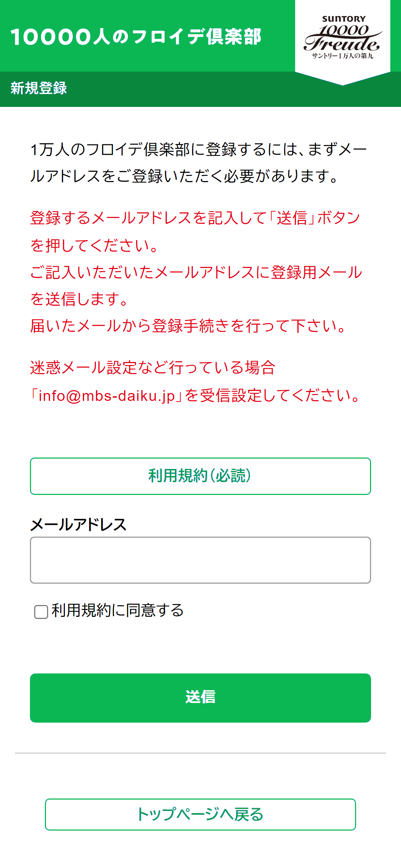401x868 pixels.
Task: Click the black intro paragraph about registration
Action: [x=199, y=162]
